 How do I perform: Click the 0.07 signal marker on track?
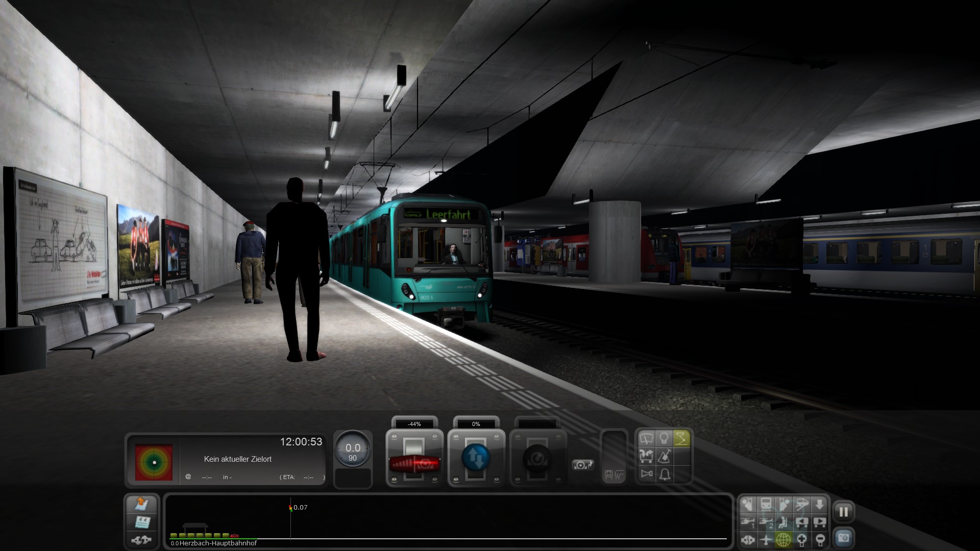coord(291,508)
